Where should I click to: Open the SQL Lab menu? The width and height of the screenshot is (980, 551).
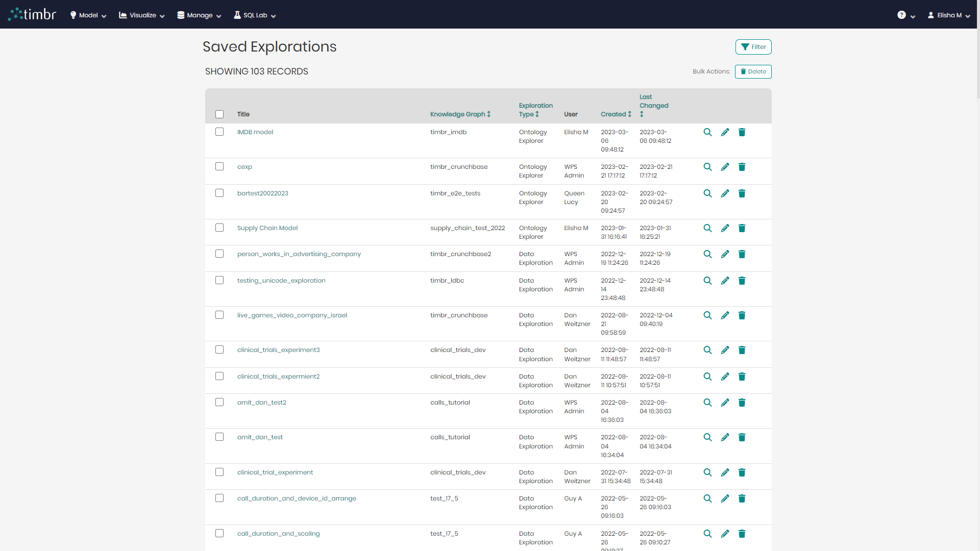pos(255,15)
